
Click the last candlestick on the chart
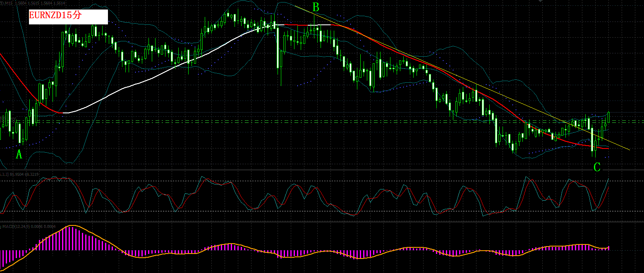tap(609, 117)
